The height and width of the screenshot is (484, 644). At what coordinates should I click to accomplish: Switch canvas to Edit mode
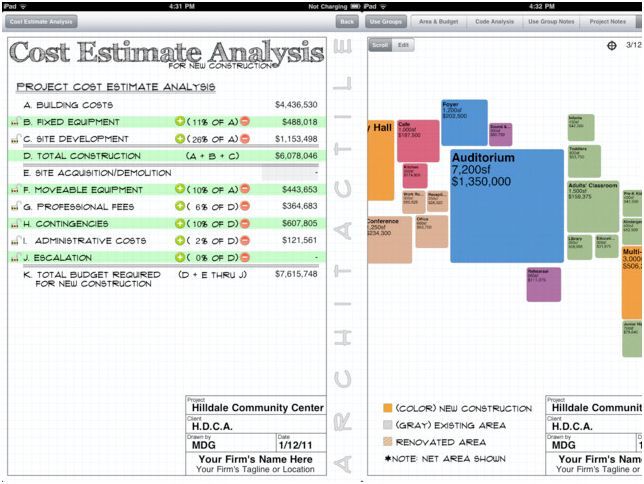pos(403,45)
